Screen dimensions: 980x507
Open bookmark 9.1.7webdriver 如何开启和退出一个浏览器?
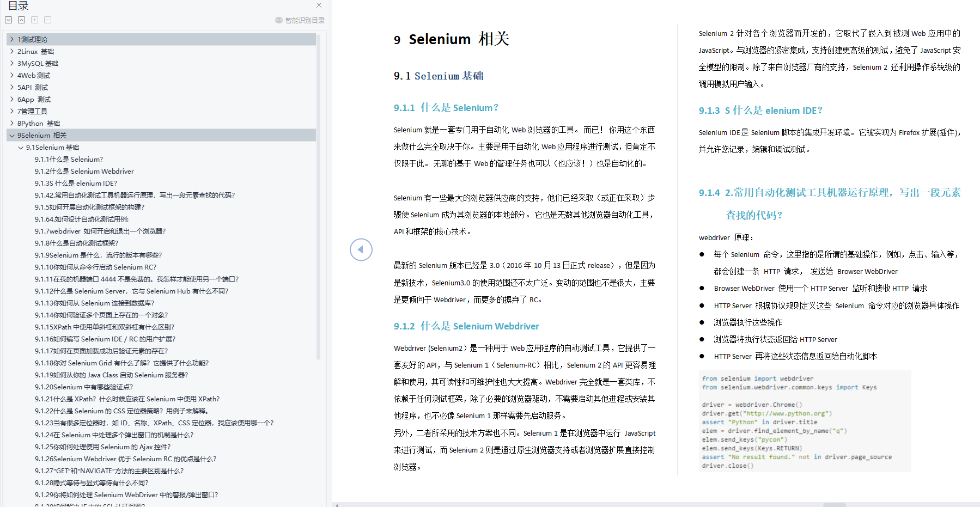[100, 231]
